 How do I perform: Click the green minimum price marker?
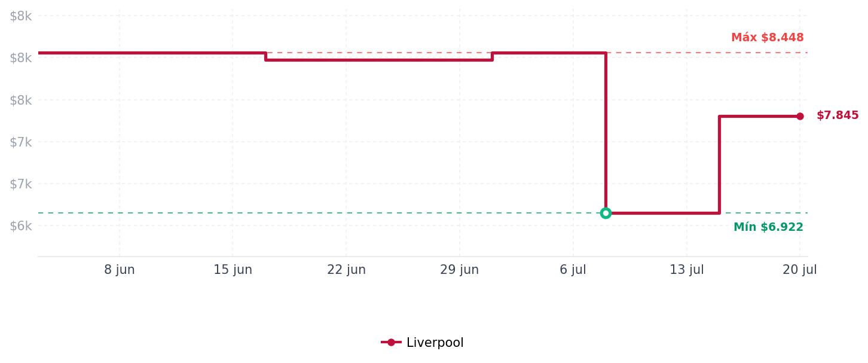click(606, 213)
